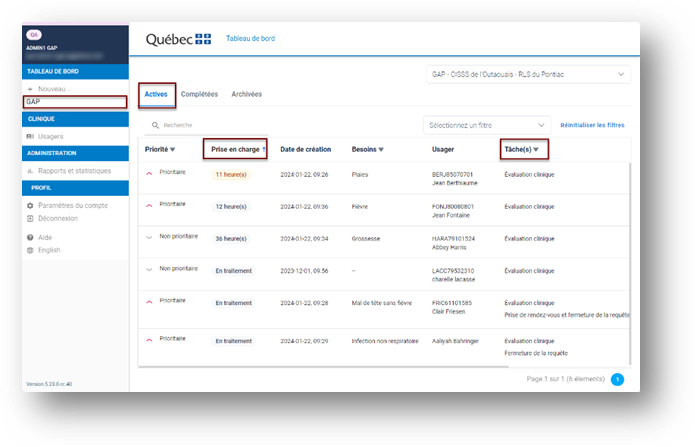Screen dimensions: 695x447
Task: Click the Aide help icon
Action: tap(30, 238)
